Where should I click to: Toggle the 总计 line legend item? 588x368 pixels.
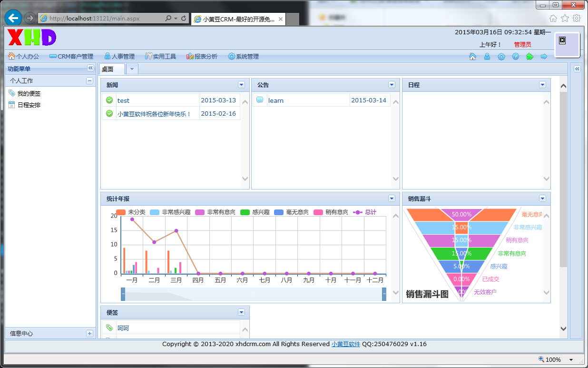[x=365, y=212]
